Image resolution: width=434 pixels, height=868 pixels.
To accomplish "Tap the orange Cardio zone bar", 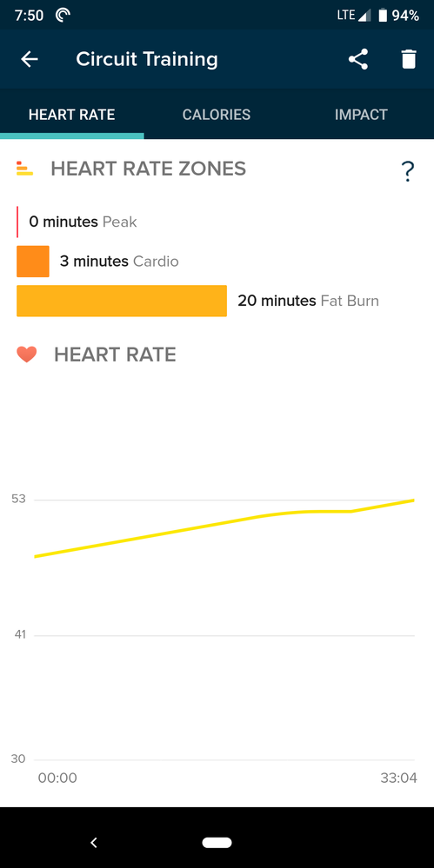I will pyautogui.click(x=33, y=262).
